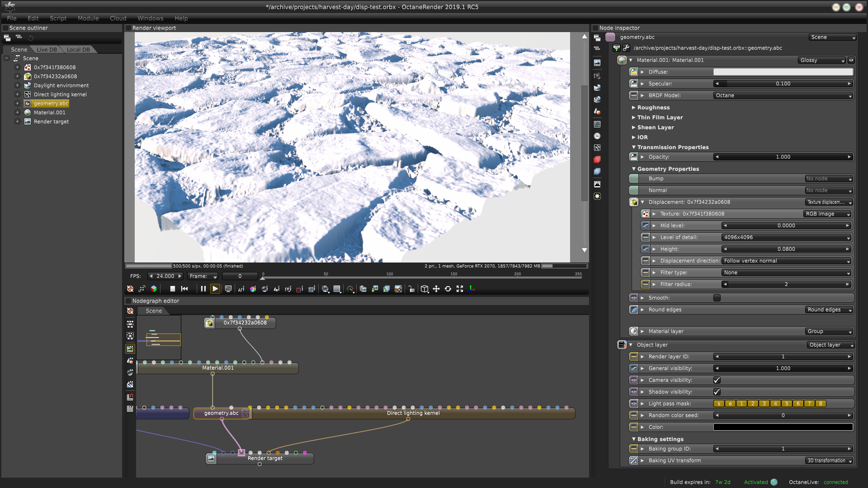Image resolution: width=868 pixels, height=488 pixels.
Task: Open the Script menu
Action: [x=58, y=18]
